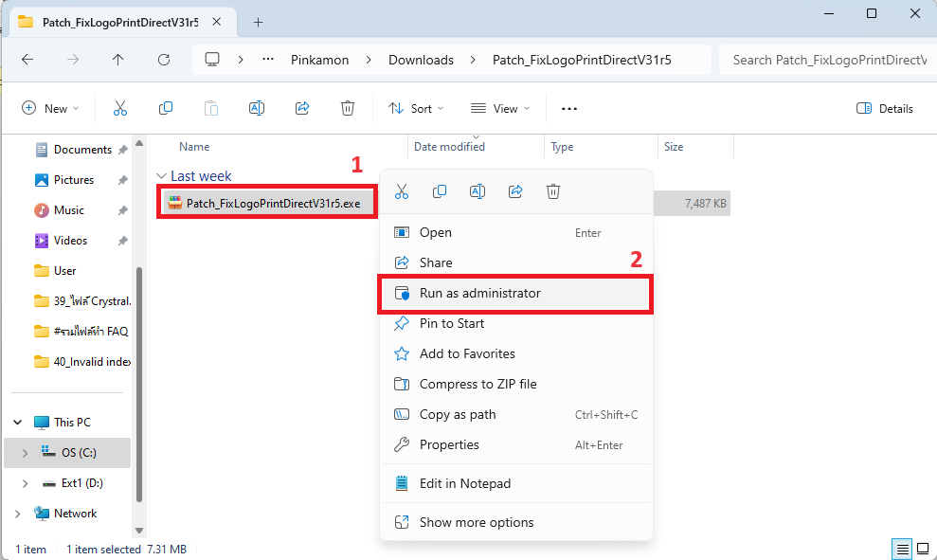Open the Sort dropdown
Image resolution: width=937 pixels, height=560 pixels.
pos(416,109)
